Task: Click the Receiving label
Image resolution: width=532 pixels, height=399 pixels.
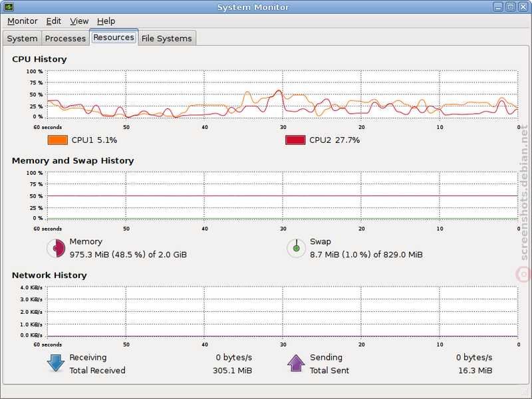Action: tap(88, 358)
